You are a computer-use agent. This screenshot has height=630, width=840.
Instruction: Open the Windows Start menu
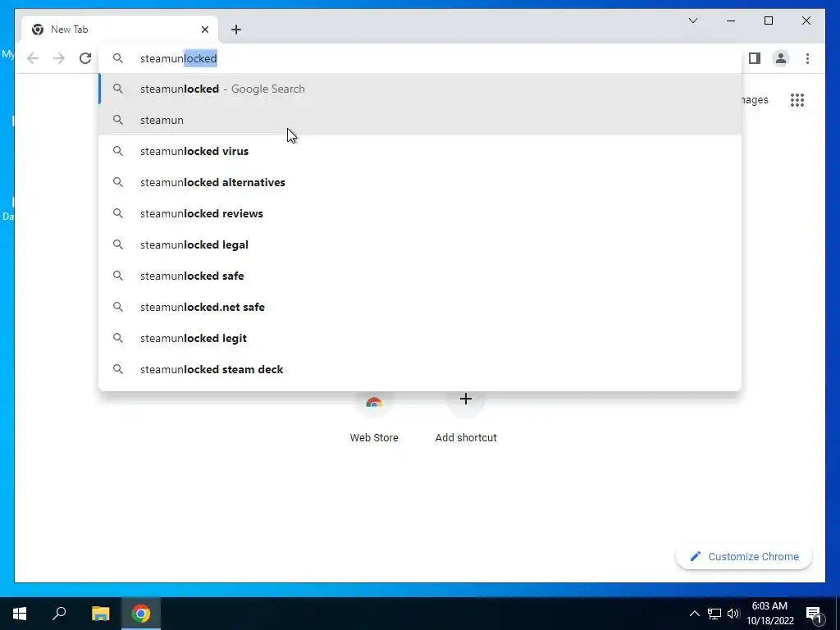tap(20, 614)
